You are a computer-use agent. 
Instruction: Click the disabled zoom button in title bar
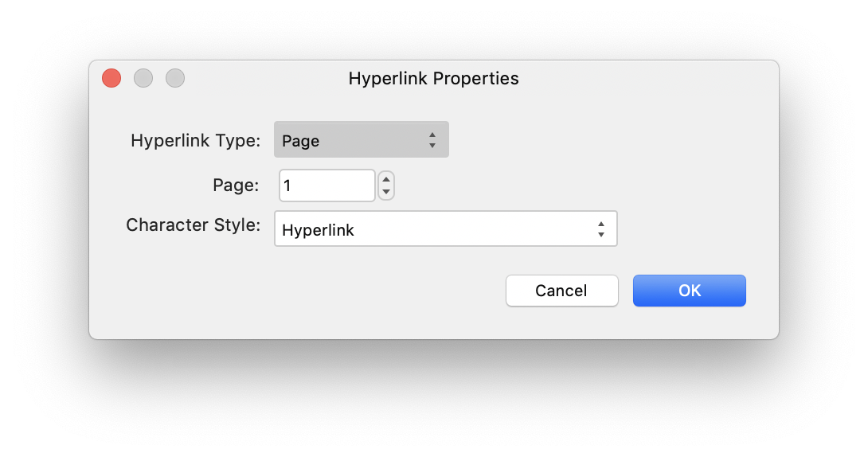coord(175,78)
